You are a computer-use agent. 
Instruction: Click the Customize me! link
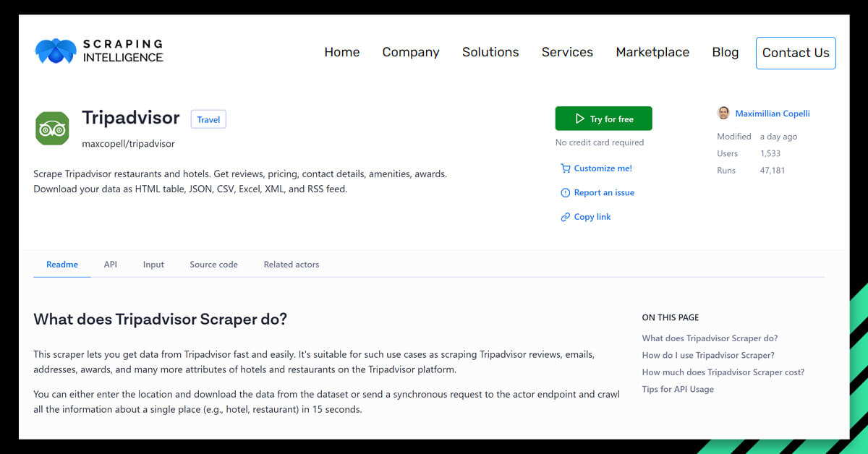coord(603,168)
